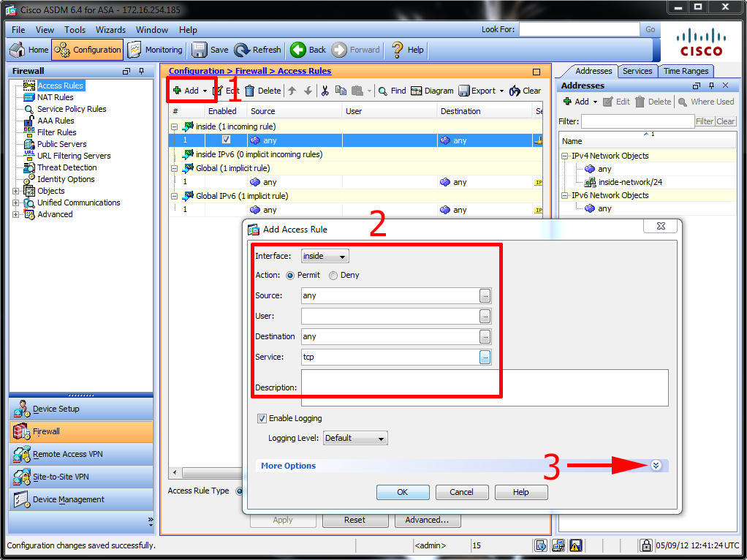Image resolution: width=747 pixels, height=560 pixels.
Task: Expand Unified Communications in the Firewall tree
Action: coord(15,203)
